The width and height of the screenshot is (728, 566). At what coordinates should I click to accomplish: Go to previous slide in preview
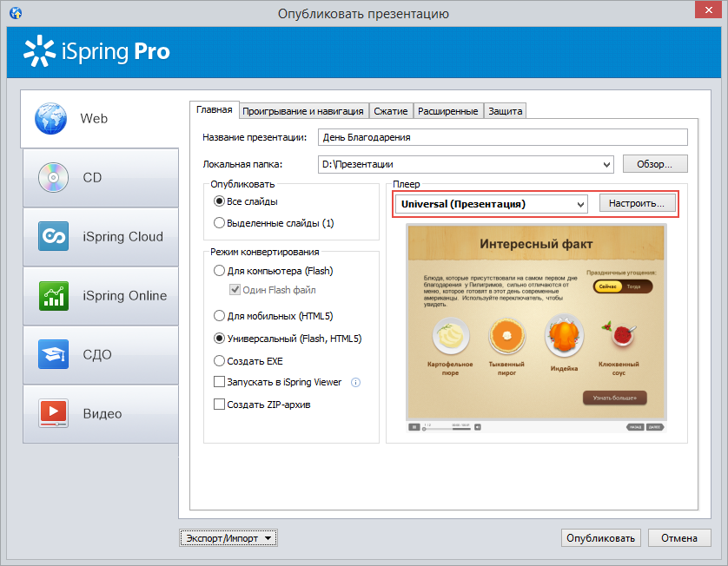[x=635, y=427]
